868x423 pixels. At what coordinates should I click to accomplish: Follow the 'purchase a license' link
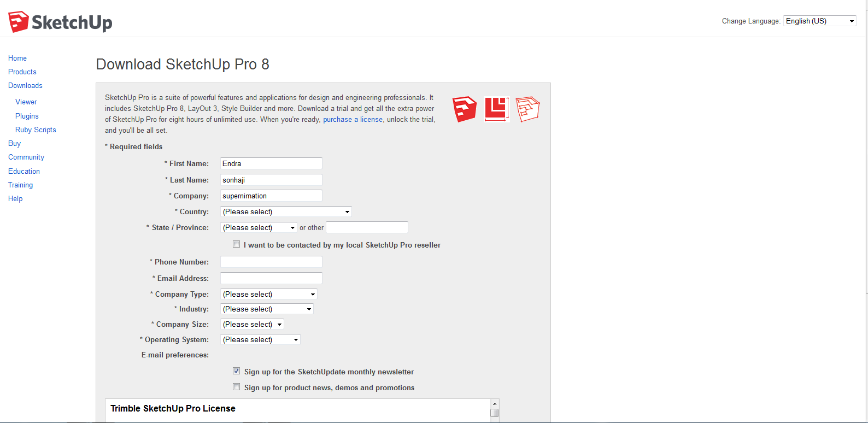point(353,119)
